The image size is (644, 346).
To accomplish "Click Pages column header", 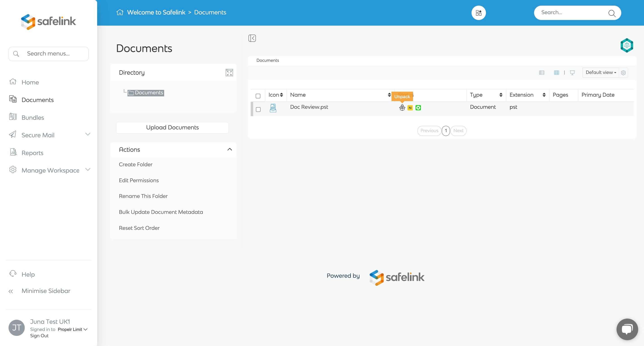I will 560,95.
